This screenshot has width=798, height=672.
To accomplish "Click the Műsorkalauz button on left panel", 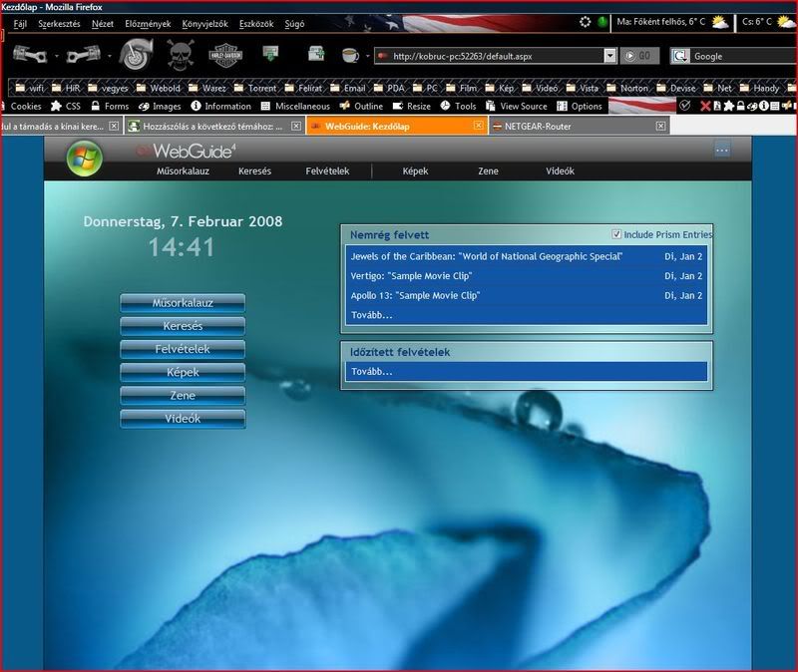I will coord(183,302).
